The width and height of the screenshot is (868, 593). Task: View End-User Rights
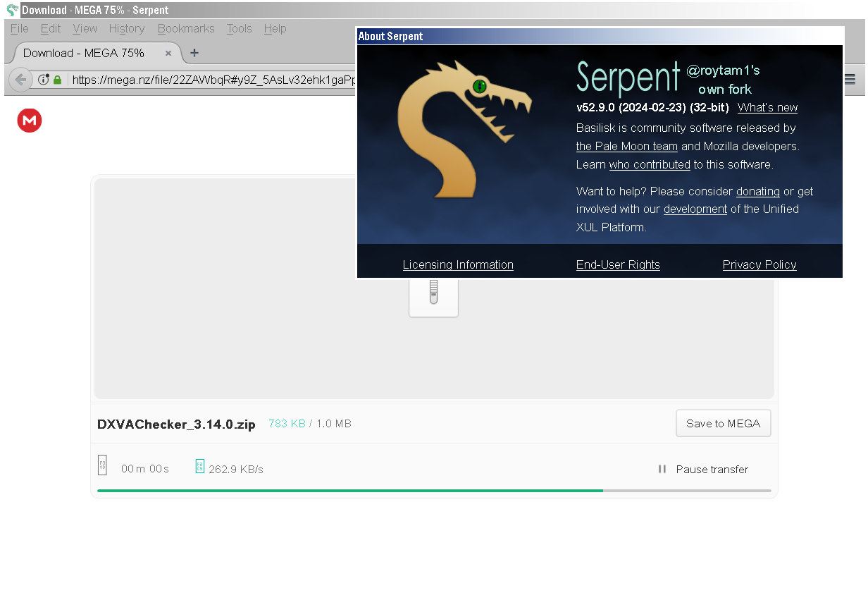click(x=618, y=265)
